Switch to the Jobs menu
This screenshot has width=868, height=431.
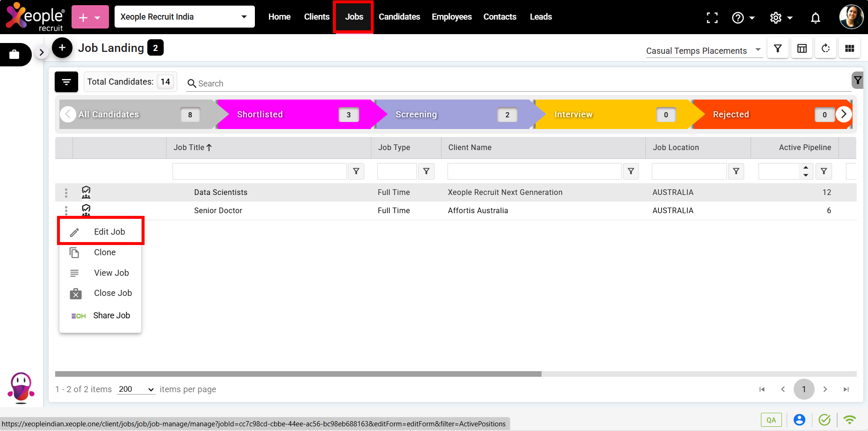point(354,17)
